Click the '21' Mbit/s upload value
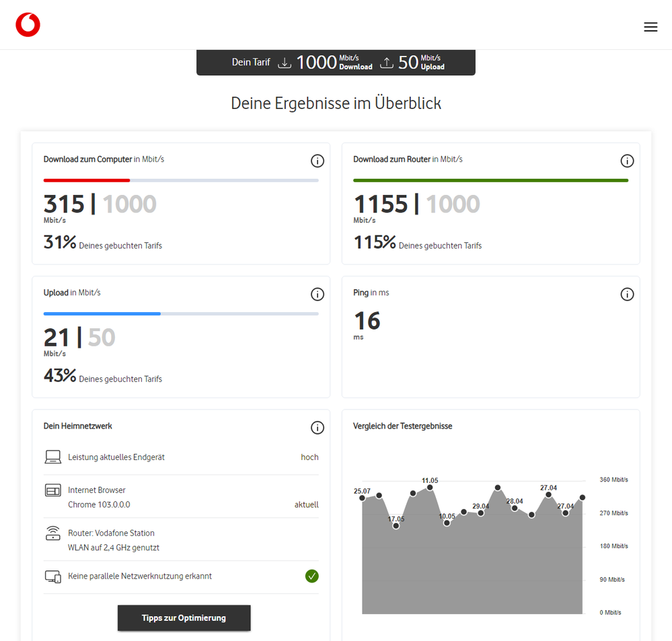The width and height of the screenshot is (672, 641). click(56, 337)
